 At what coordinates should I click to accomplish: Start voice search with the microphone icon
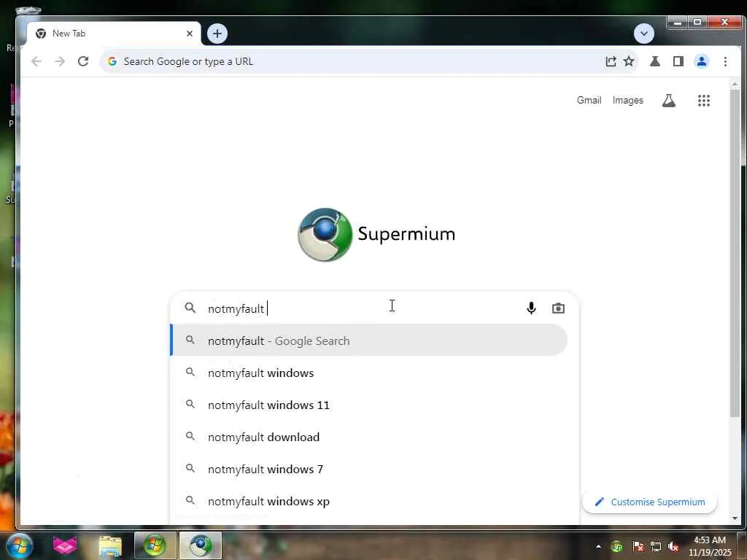pos(531,308)
